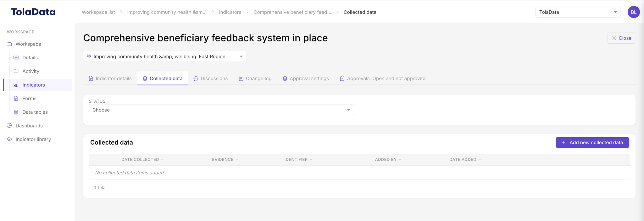
Task: Open the Indicator library page
Action: pyautogui.click(x=33, y=139)
